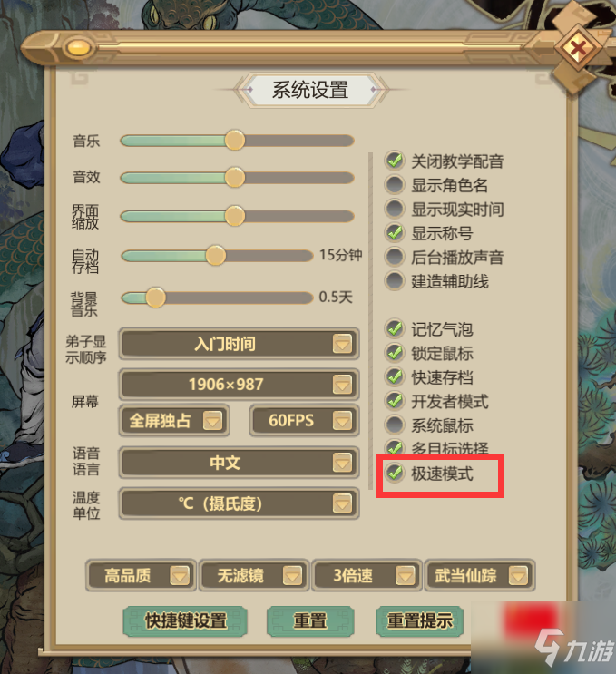Viewport: 616px width, 674px height.
Task: Open the 高品质 quality dropdown
Action: (141, 575)
